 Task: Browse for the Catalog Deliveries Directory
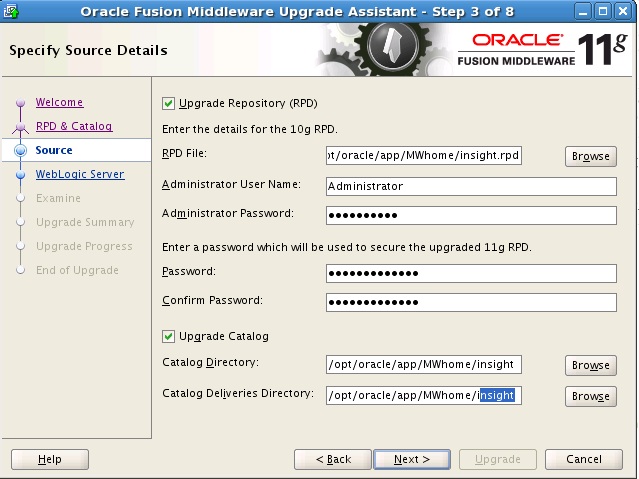pos(591,396)
